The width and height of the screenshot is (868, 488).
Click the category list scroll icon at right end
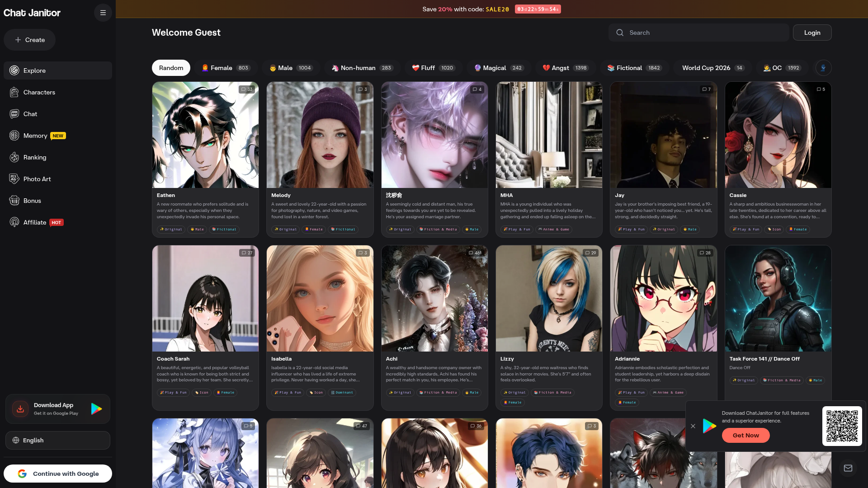click(x=823, y=68)
